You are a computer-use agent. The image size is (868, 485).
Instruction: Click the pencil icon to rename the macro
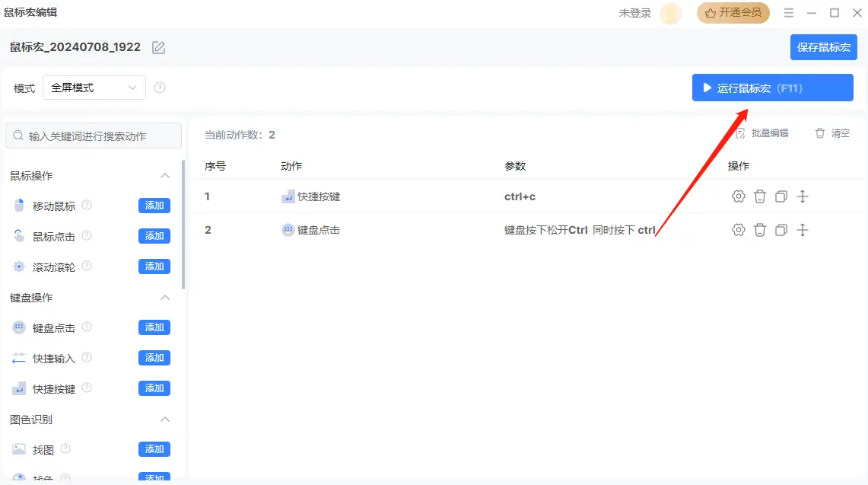(x=158, y=46)
